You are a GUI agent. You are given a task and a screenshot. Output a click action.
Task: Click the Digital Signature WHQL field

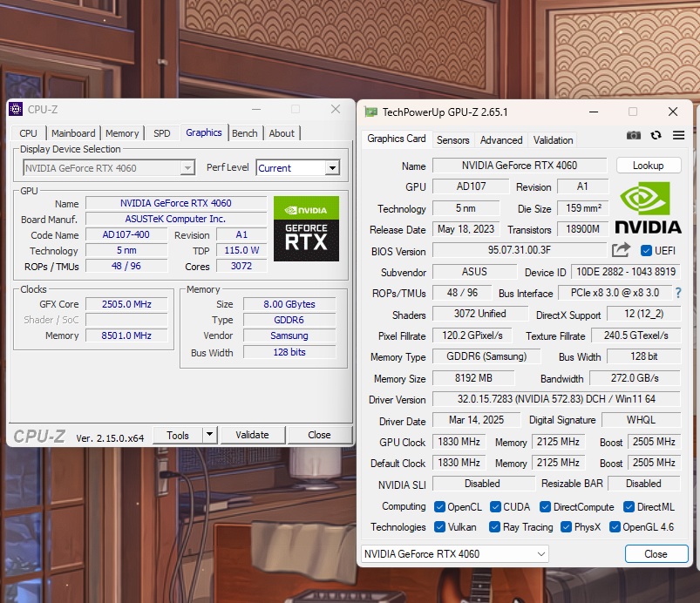click(641, 420)
